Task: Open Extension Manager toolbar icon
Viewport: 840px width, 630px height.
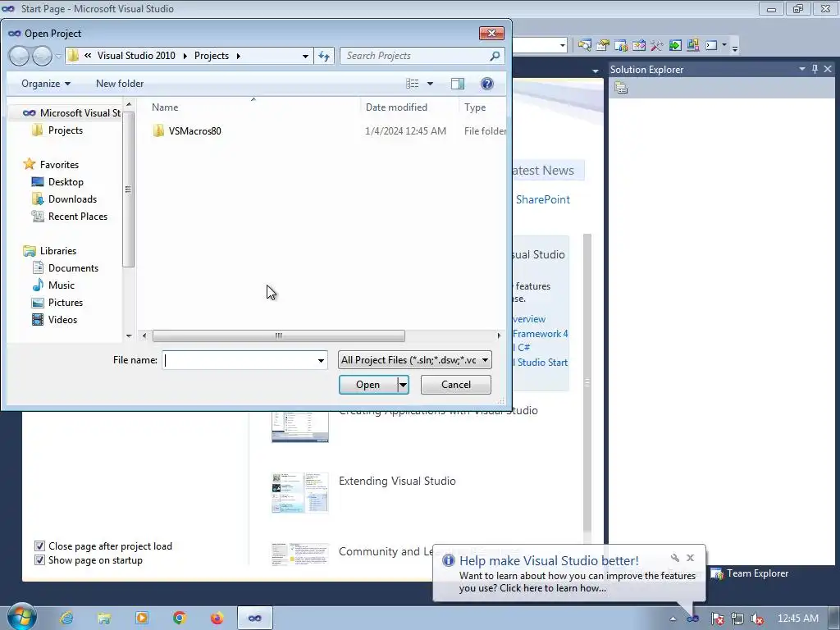Action: tap(692, 45)
